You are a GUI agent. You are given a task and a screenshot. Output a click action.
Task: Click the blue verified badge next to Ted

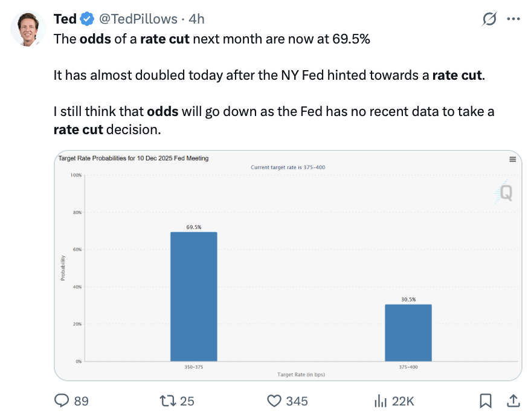coord(86,18)
